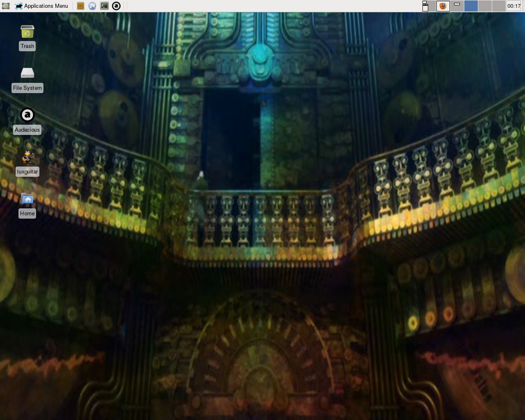Select the Home folder desktop icon
The height and width of the screenshot is (420, 525).
click(27, 205)
